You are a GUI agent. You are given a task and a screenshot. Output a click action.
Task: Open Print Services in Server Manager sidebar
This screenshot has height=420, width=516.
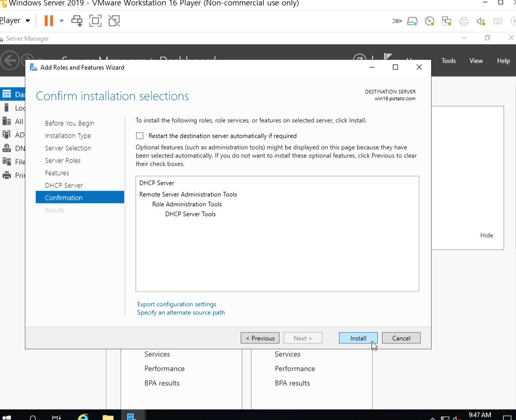pyautogui.click(x=13, y=175)
